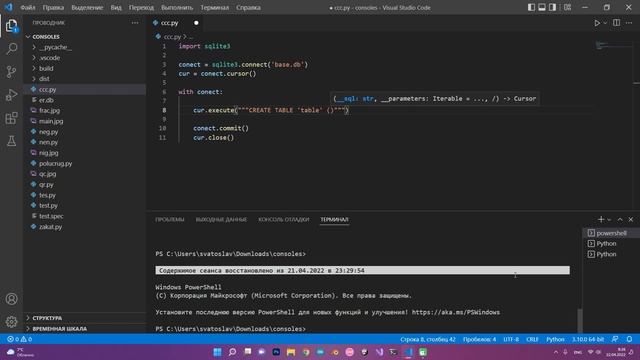The image size is (640, 360).
Task: Open the Выполнить menu
Action: point(177,7)
